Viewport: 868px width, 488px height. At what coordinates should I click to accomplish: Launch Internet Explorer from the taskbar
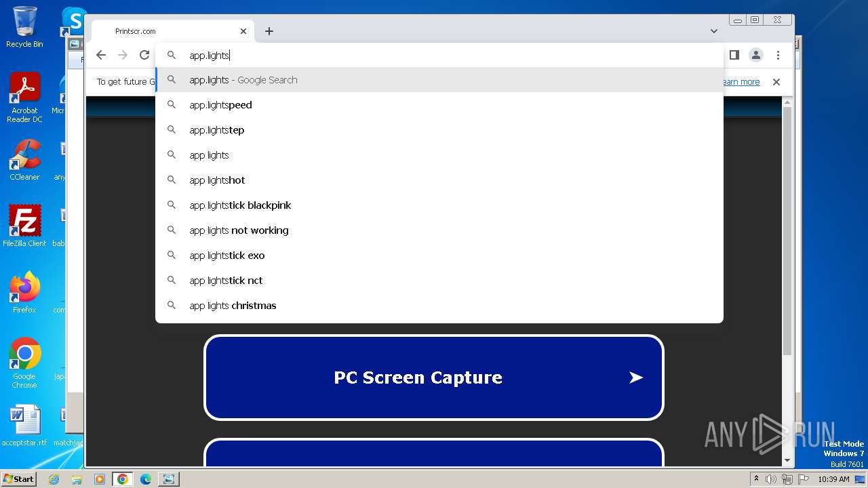(x=54, y=479)
